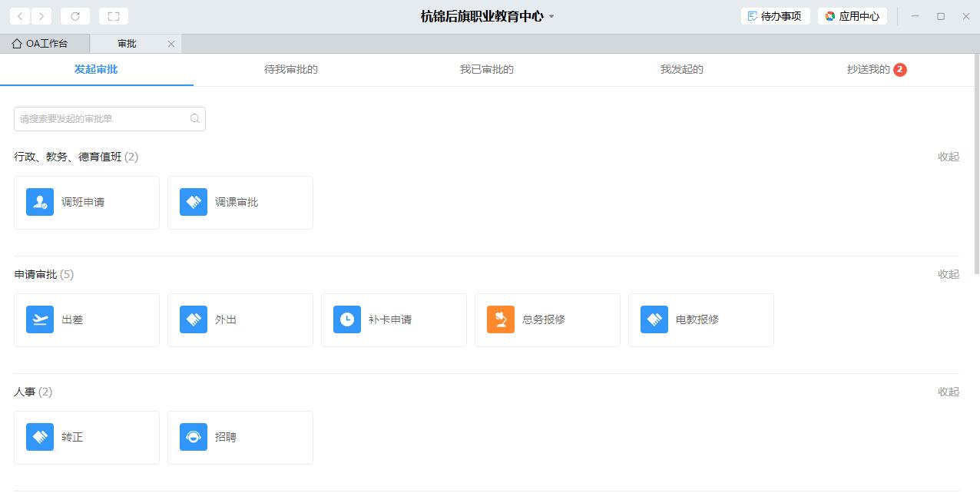Image resolution: width=980 pixels, height=493 pixels.
Task: Toggle fullscreen mode icon
Action: [114, 16]
